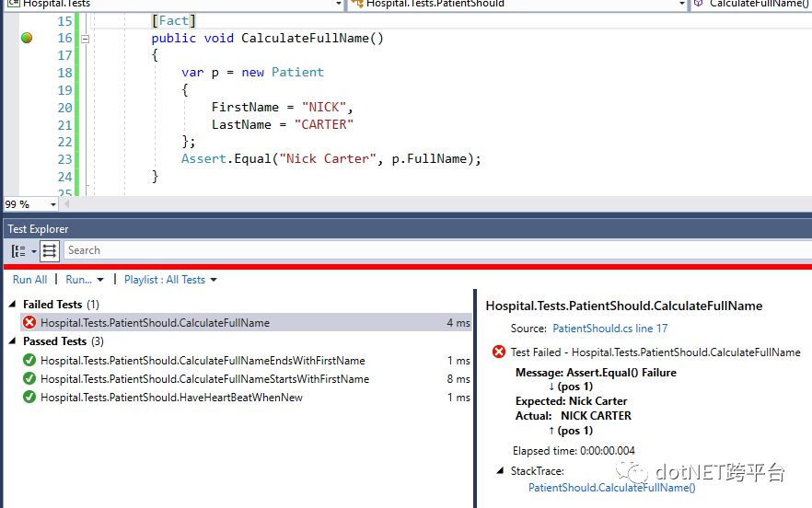This screenshot has width=812, height=508.
Task: Focus the Test Explorer Search box
Action: (x=437, y=250)
